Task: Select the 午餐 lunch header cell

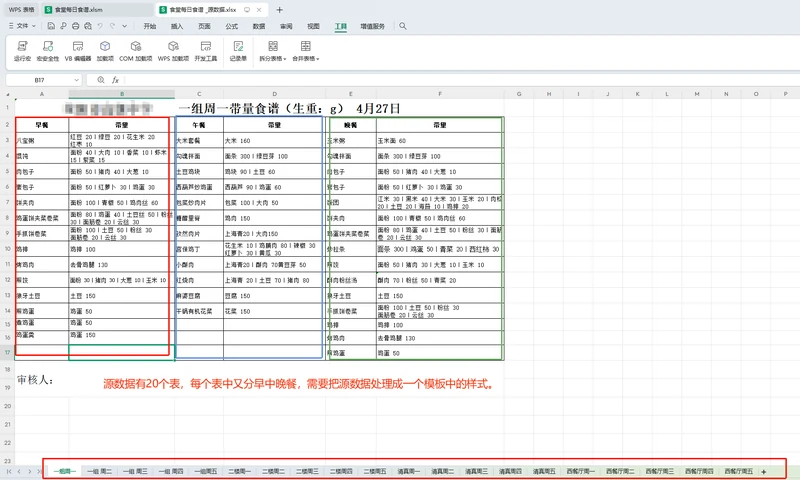Action: (199, 124)
